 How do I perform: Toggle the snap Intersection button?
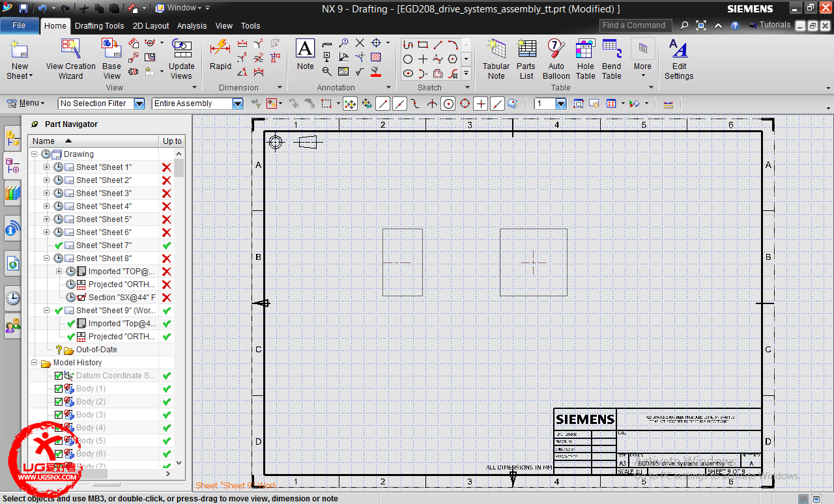(432, 104)
